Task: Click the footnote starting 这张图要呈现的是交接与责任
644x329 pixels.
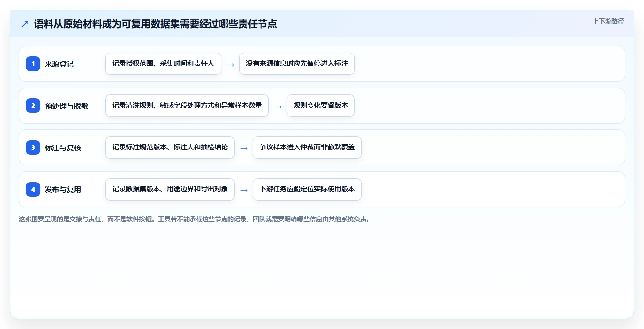Action: tap(195, 219)
